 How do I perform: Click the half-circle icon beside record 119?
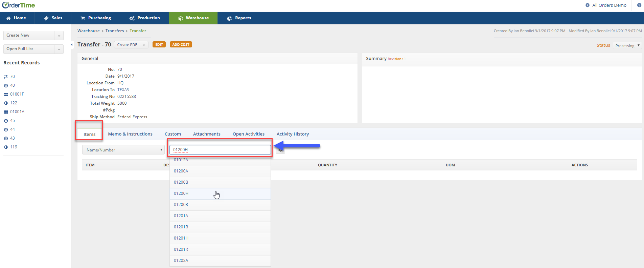tap(6, 147)
